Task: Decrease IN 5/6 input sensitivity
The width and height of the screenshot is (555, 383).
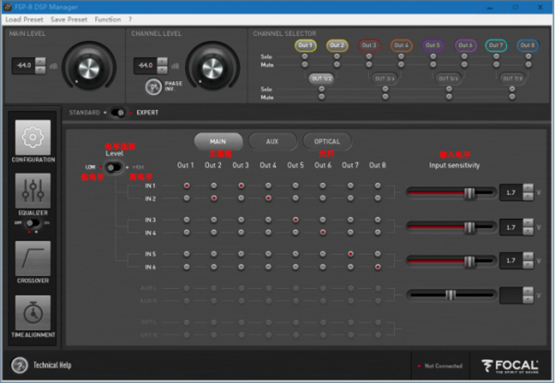Action: (528, 265)
